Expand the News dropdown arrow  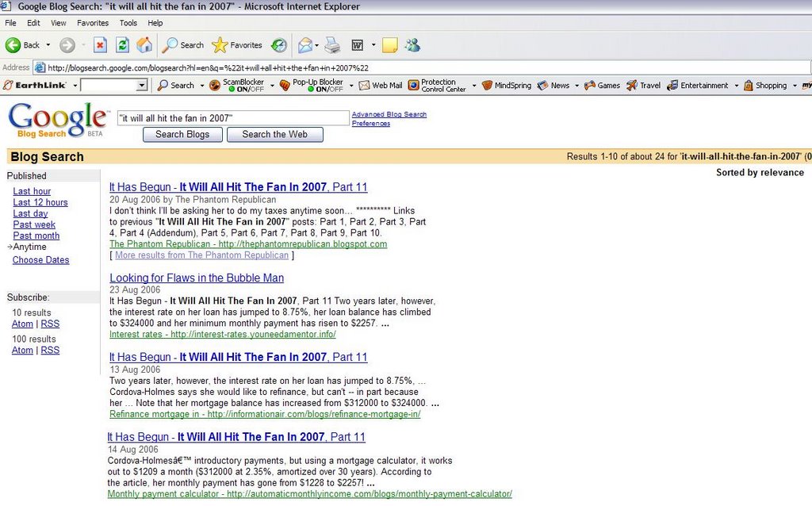click(577, 86)
